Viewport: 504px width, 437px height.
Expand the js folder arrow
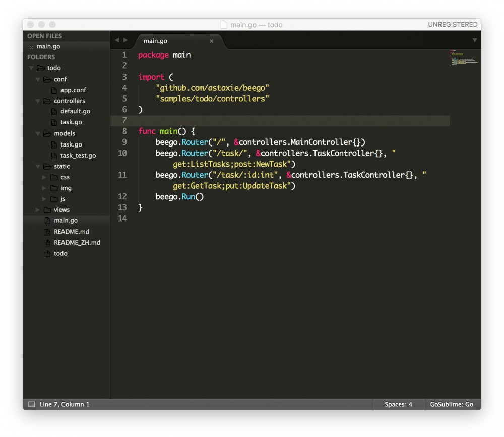[x=44, y=199]
